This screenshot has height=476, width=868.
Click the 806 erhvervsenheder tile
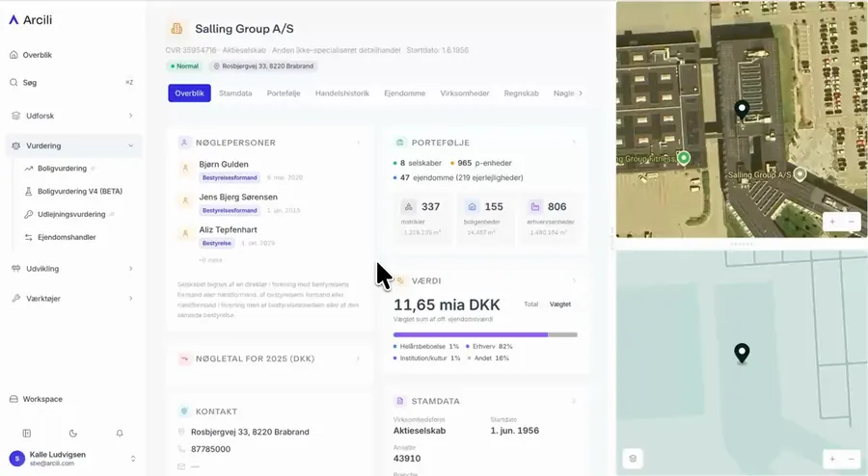[x=551, y=218]
